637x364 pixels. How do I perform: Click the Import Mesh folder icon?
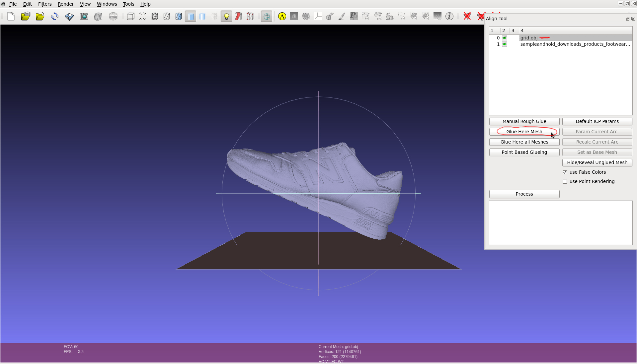pyautogui.click(x=40, y=16)
